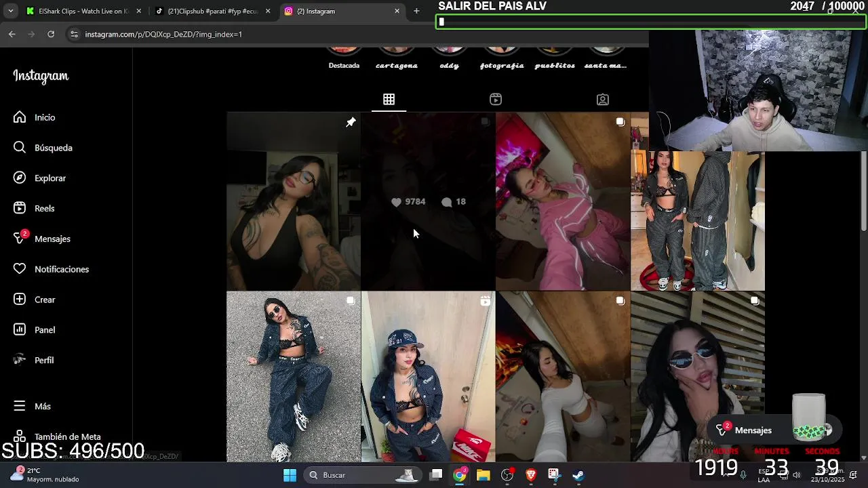The image size is (868, 488).
Task: Open the white outfit post
Action: coord(563,377)
